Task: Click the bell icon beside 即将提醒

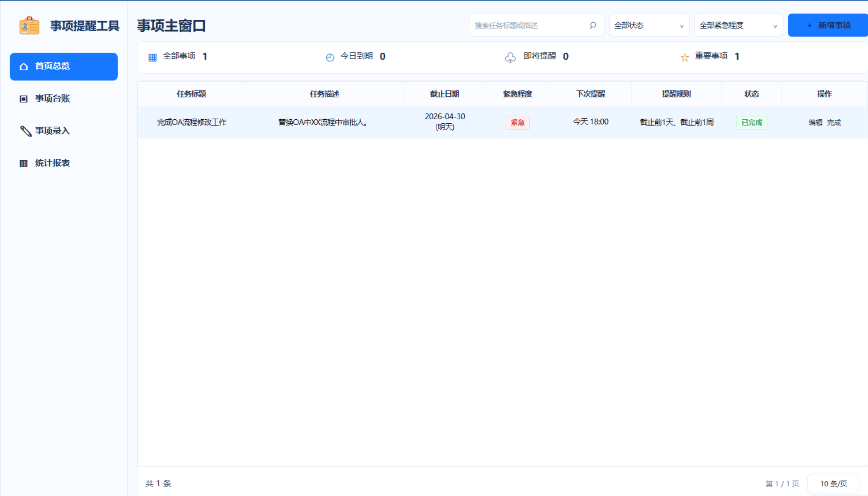Action: (x=510, y=57)
